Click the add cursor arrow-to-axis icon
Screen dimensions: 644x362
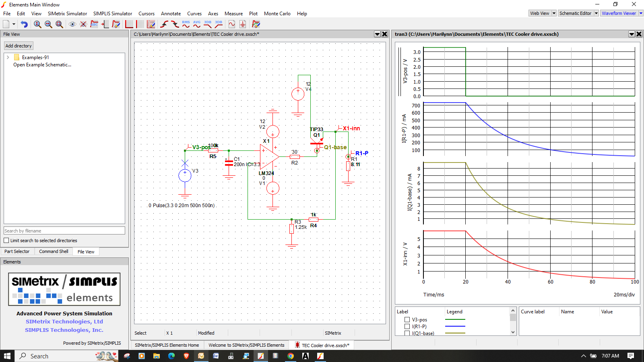(105, 24)
